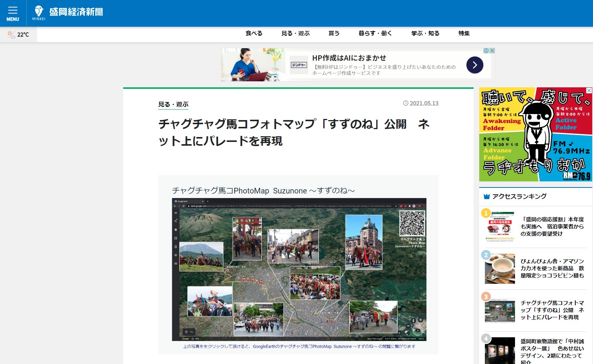Image resolution: width=593 pixels, height=364 pixels.
Task: Click the ad info (i) icon
Action: pyautogui.click(x=486, y=51)
